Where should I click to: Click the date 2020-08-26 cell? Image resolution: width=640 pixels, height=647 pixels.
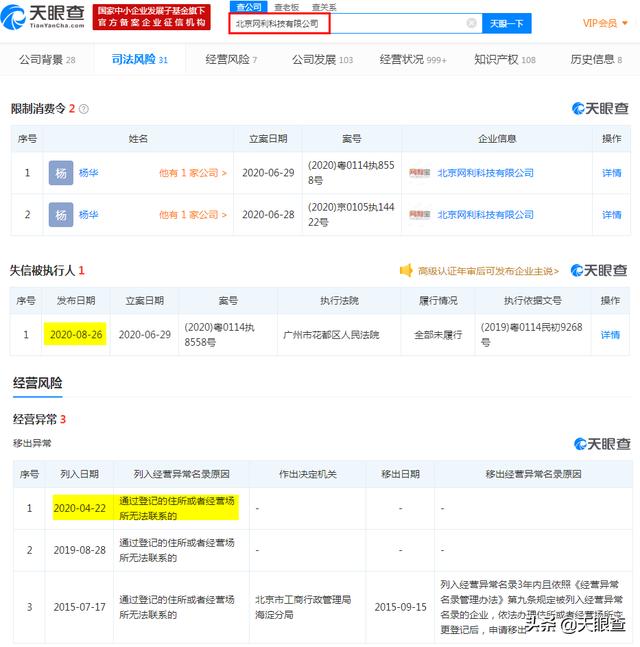(76, 335)
